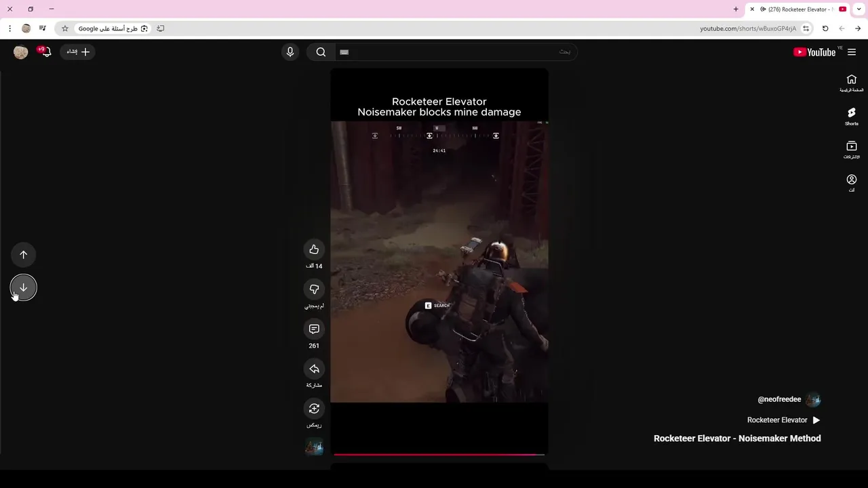Open the YouTube account avatar menu
Image resolution: width=868 pixels, height=488 pixels.
click(x=21, y=52)
